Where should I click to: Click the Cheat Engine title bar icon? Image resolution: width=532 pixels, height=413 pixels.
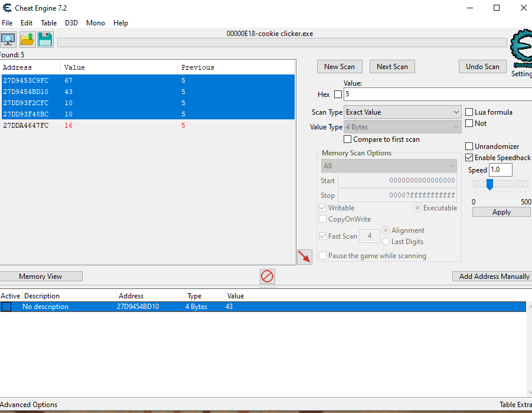pos(6,8)
